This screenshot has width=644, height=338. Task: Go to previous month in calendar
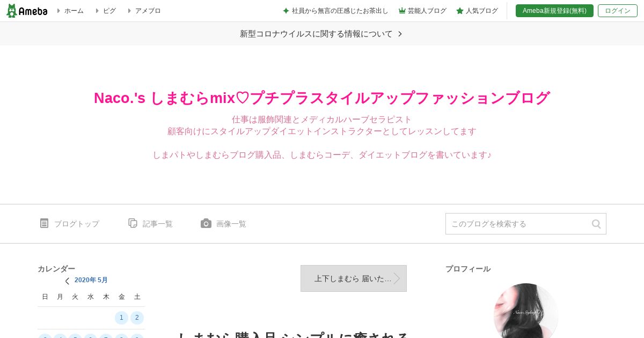tap(67, 281)
